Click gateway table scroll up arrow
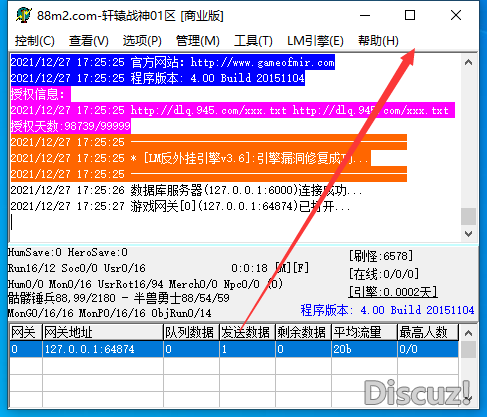Viewport: 487px width, 417px height. coord(468,333)
